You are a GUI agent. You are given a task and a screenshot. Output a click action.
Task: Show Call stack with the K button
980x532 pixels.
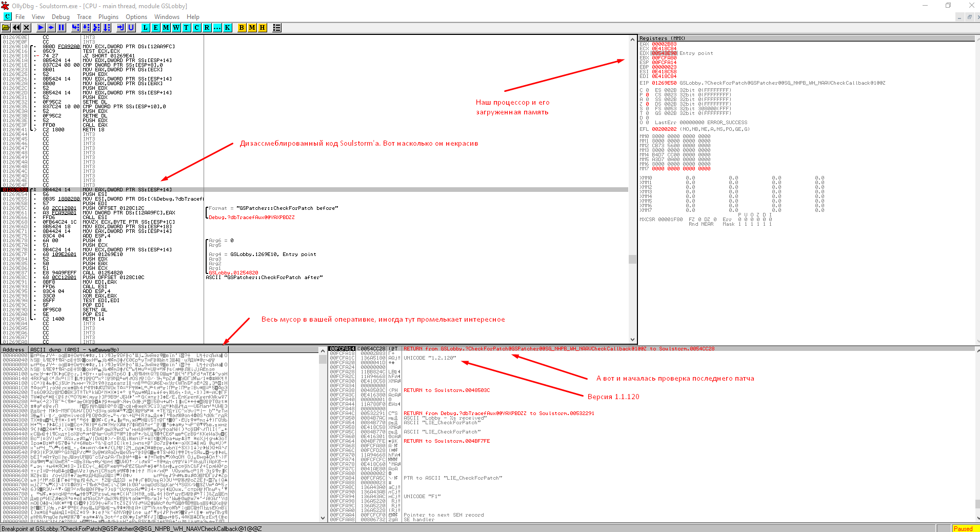pos(228,28)
